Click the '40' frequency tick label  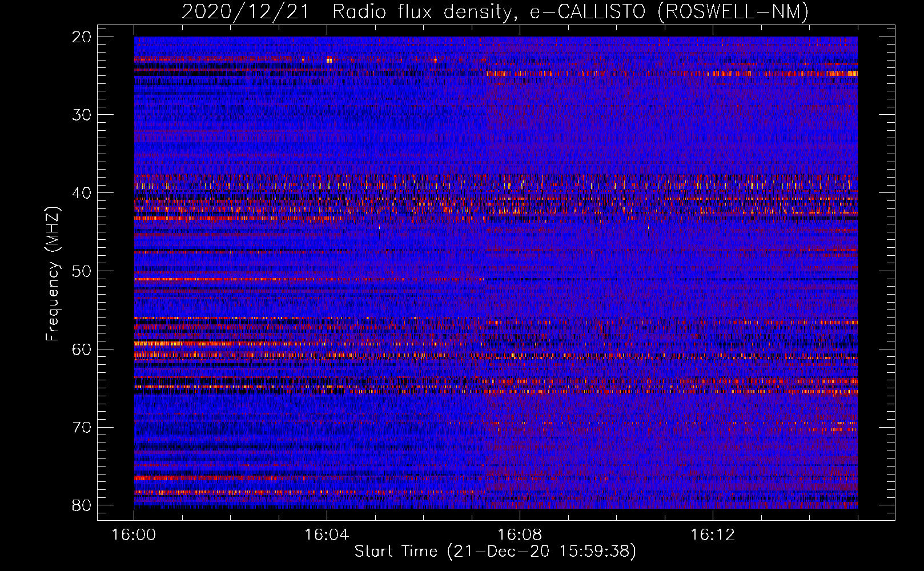pos(82,193)
